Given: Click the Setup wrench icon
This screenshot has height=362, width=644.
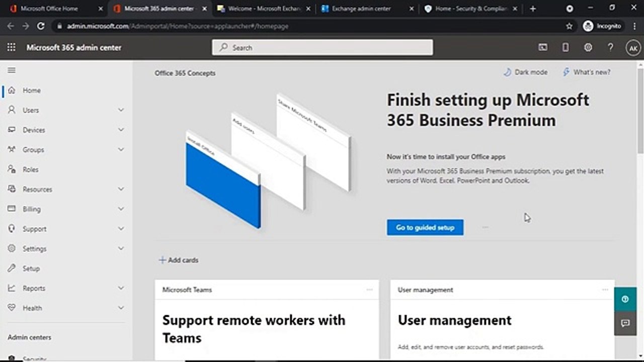Looking at the screenshot, I should (12, 268).
